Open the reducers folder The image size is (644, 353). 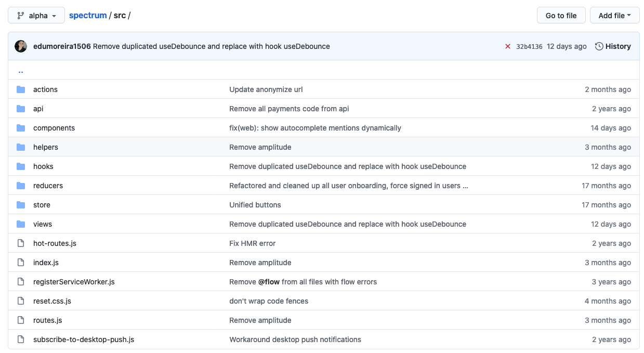[48, 185]
